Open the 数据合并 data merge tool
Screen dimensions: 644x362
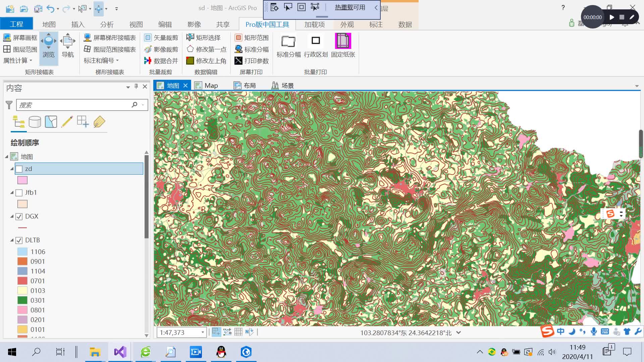(x=161, y=61)
